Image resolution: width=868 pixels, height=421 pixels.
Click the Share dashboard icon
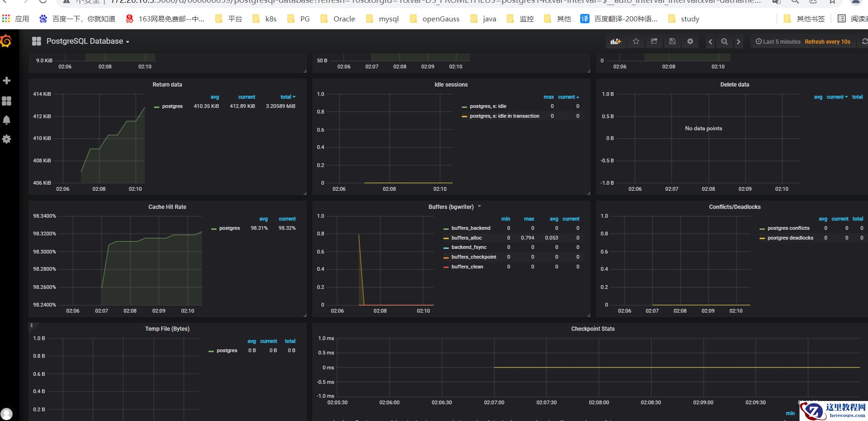click(x=654, y=41)
